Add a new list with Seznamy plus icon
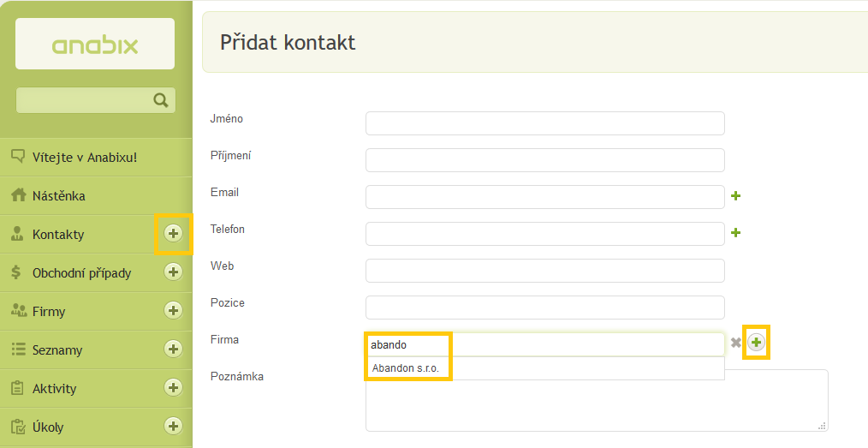868x448 pixels. pyautogui.click(x=173, y=349)
